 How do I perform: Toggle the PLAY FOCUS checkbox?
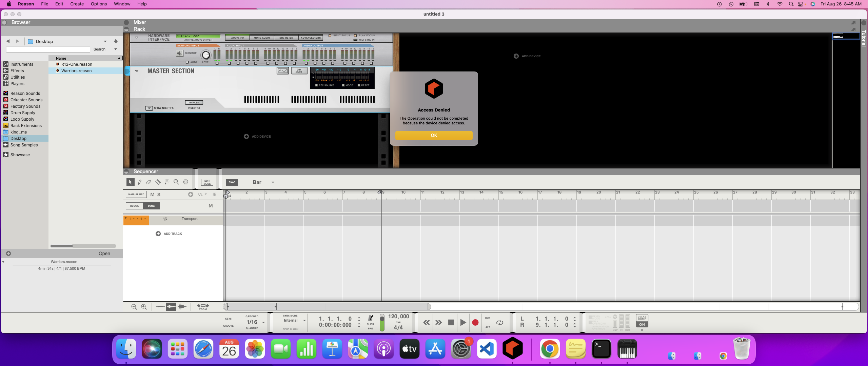click(355, 36)
